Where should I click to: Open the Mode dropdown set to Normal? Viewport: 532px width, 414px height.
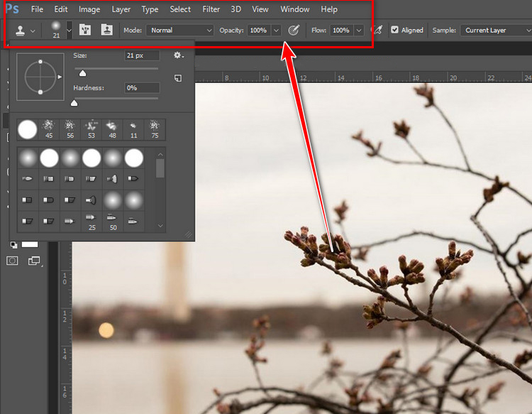click(179, 31)
